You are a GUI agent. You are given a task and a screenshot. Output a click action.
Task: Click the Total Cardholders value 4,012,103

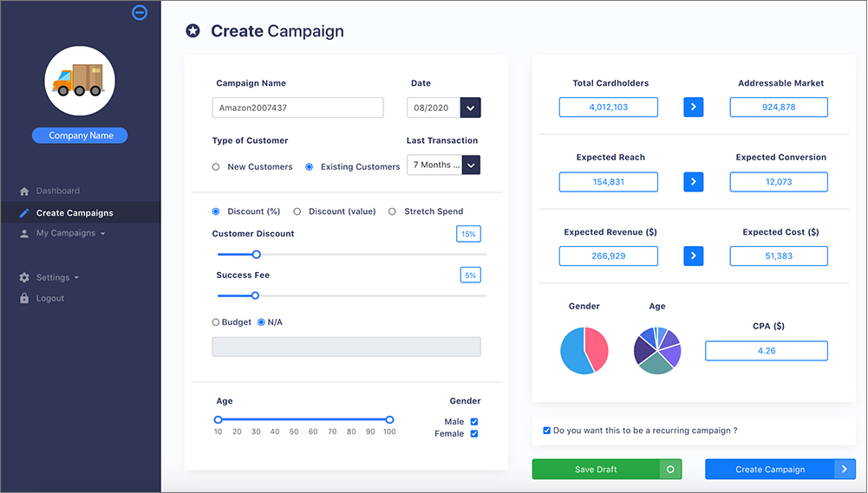pos(609,107)
